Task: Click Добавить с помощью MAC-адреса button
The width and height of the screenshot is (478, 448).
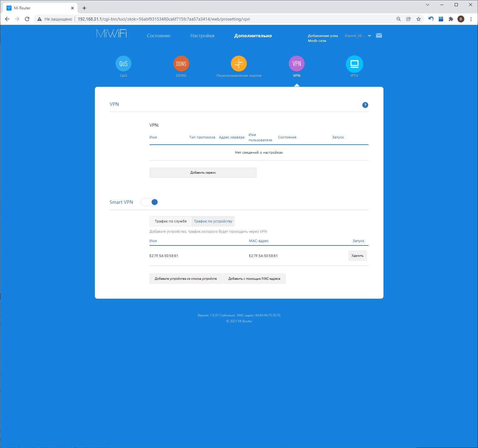Action: point(254,278)
